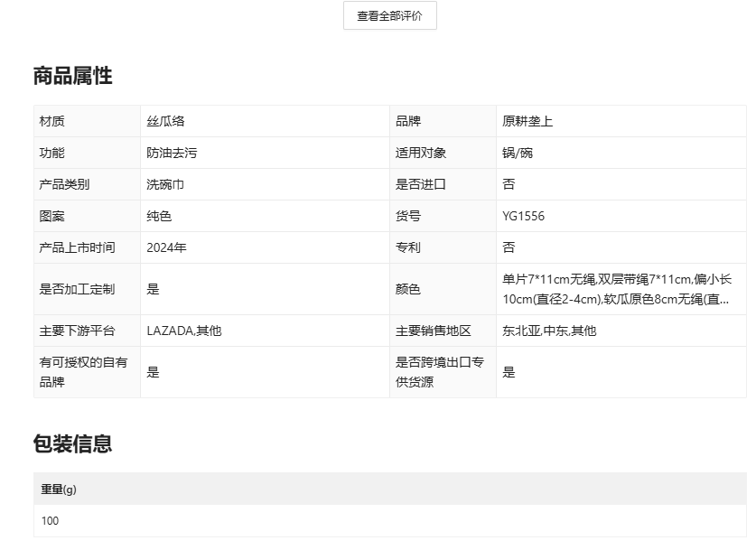Click the 商品属性 section heading
756x550 pixels.
click(73, 76)
